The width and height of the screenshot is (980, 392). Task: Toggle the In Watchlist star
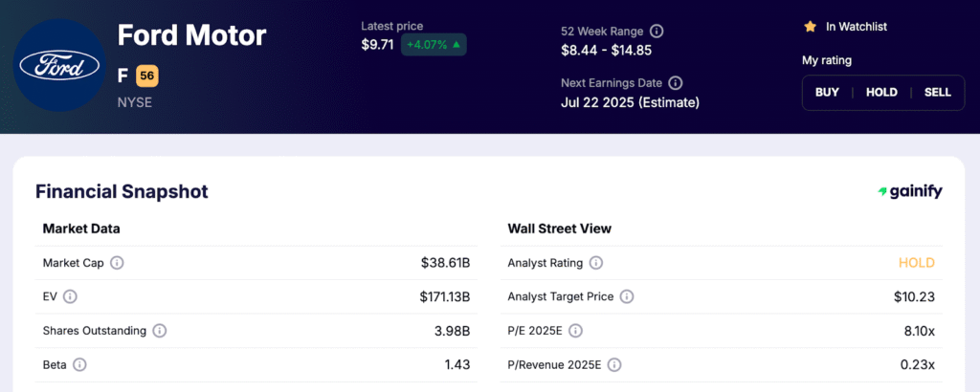point(810,26)
